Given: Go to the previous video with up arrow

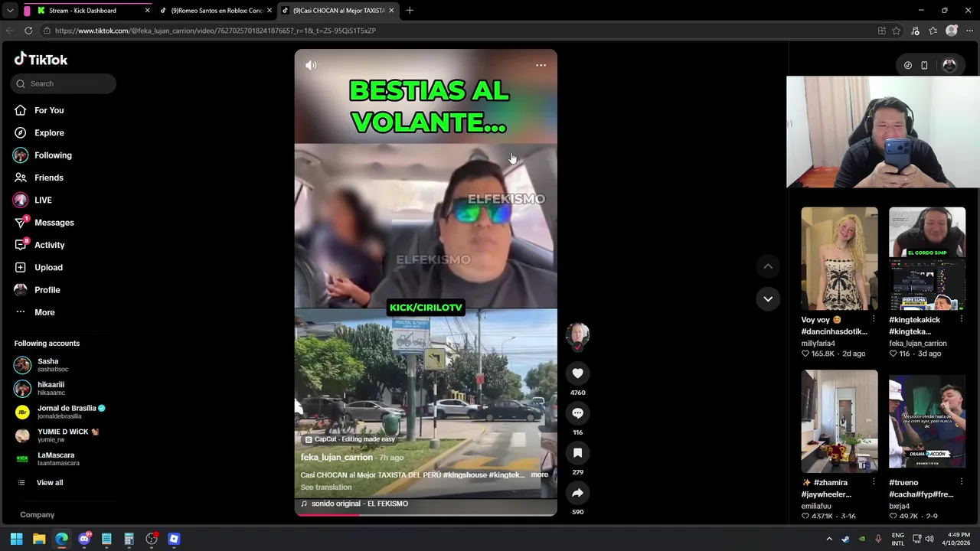Looking at the screenshot, I should [768, 266].
